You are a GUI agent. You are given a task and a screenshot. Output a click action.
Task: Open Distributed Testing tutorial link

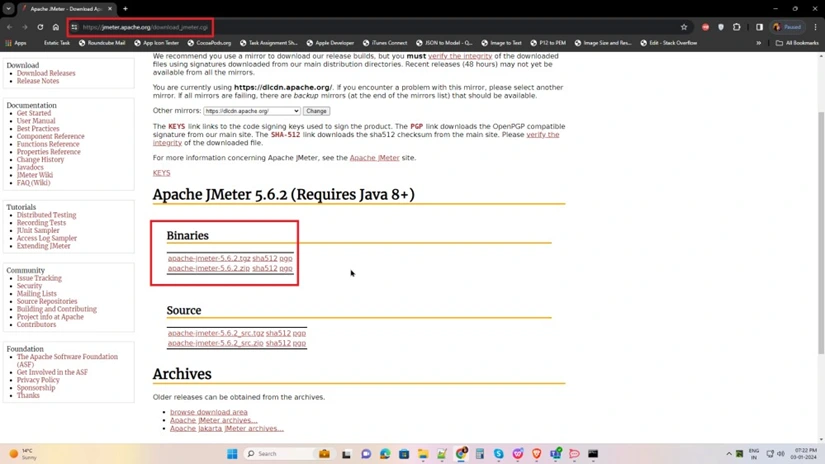tap(46, 215)
